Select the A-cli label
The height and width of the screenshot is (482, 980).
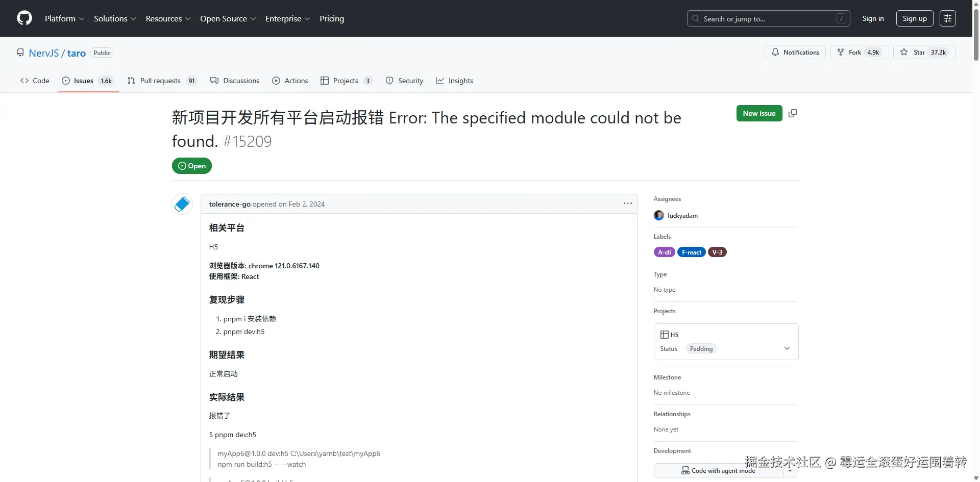tap(665, 252)
